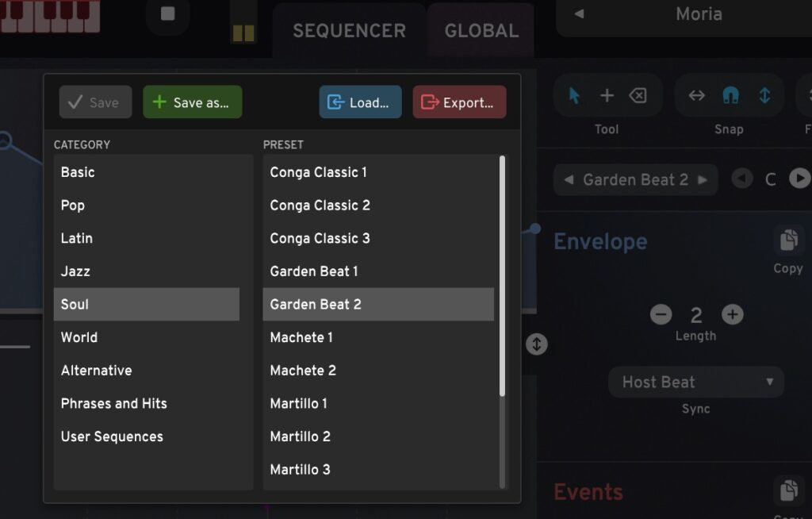
Task: Toggle horizontal snap arrows
Action: [696, 96]
